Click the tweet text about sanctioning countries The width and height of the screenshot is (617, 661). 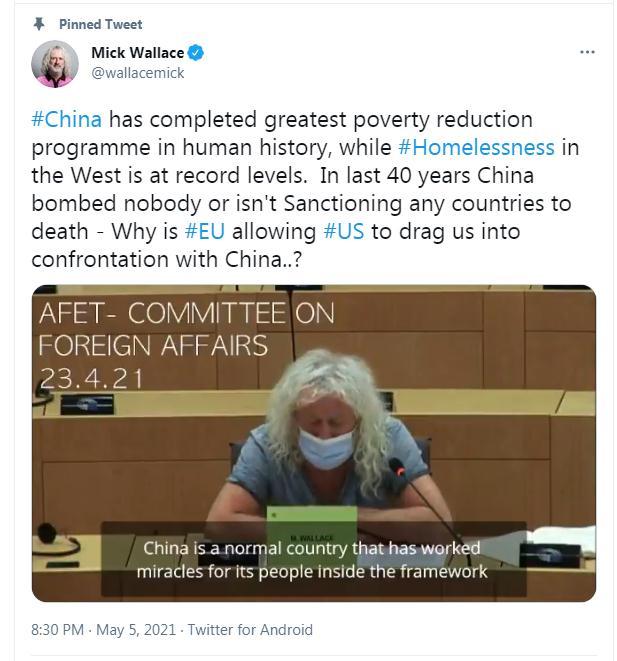click(301, 203)
